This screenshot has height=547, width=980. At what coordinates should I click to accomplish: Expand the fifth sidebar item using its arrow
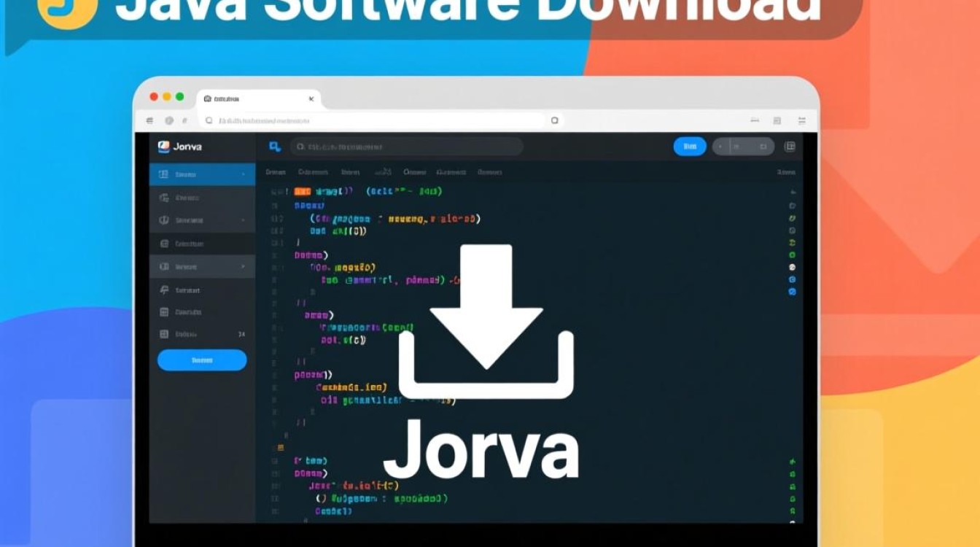pos(242,267)
